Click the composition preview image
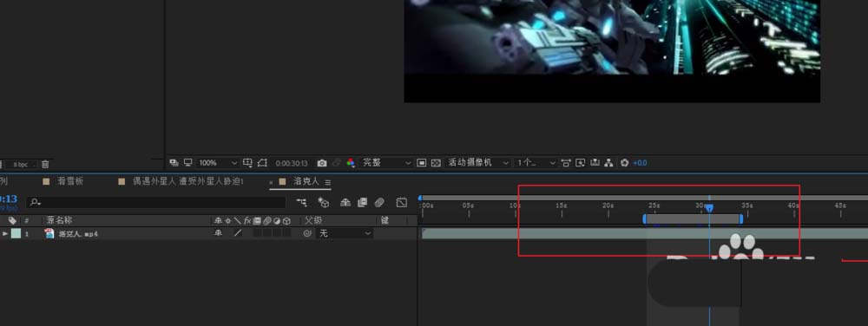The height and width of the screenshot is (326, 868). click(612, 51)
